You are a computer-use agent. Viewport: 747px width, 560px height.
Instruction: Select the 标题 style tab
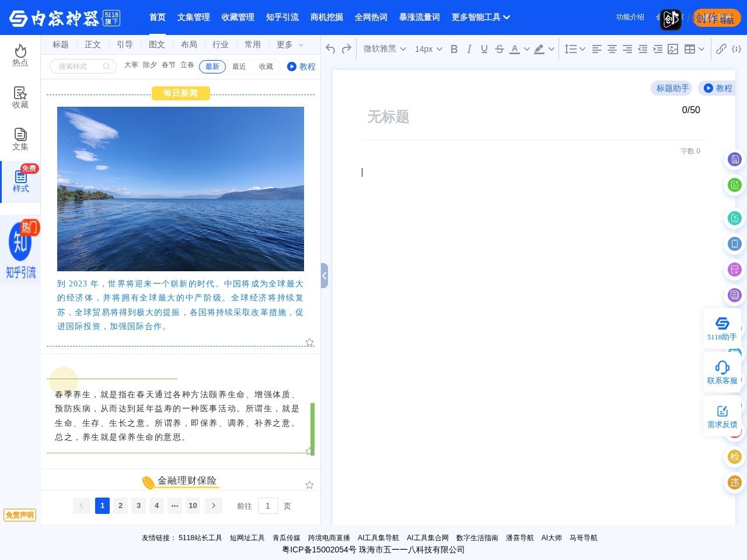pyautogui.click(x=61, y=44)
